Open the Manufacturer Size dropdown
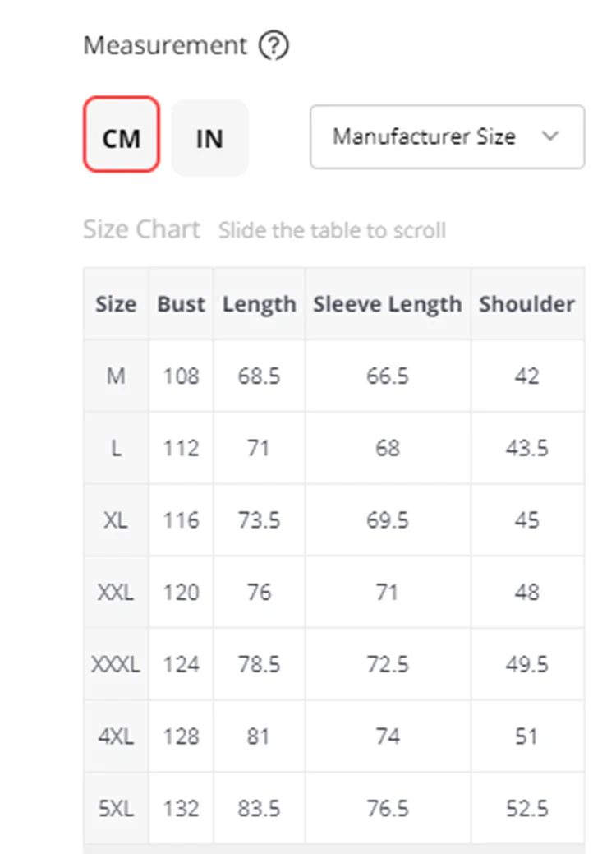This screenshot has width=616, height=854. [448, 136]
